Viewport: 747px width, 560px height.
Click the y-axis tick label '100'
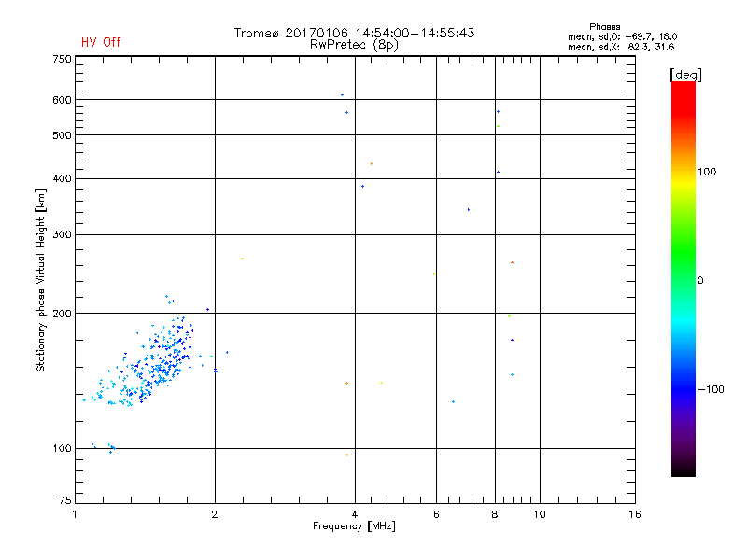coord(62,449)
